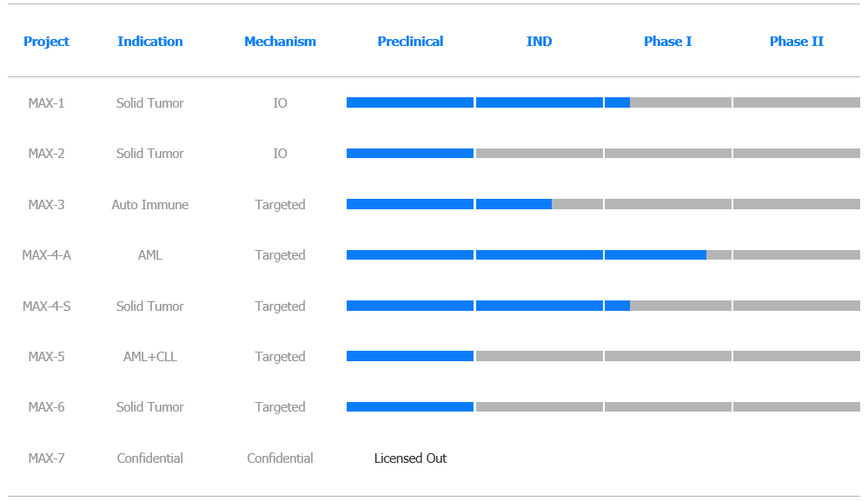868x501 pixels.
Task: Select the Phase I header
Action: click(x=667, y=42)
